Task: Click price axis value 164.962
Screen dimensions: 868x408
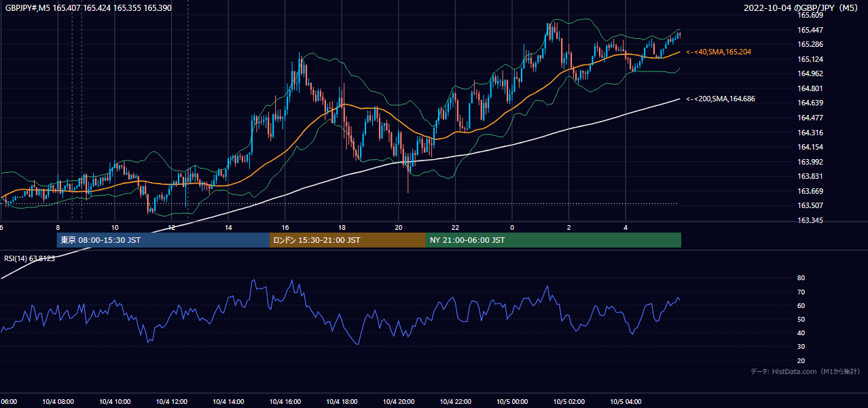Action: (x=810, y=73)
